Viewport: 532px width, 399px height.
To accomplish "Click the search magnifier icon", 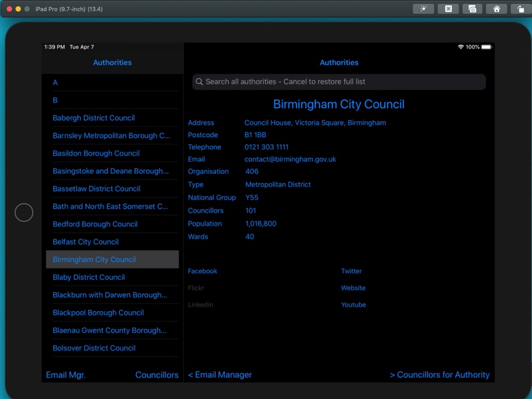I will [199, 82].
